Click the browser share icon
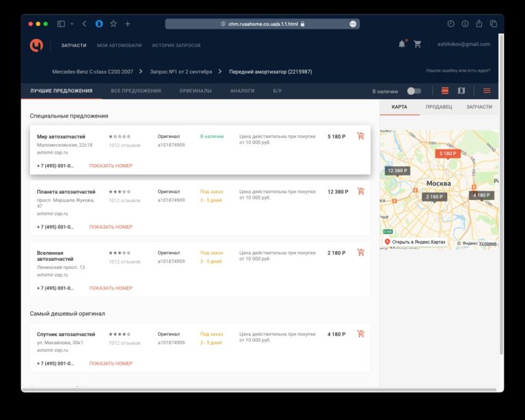This screenshot has height=420, width=525. click(x=479, y=23)
